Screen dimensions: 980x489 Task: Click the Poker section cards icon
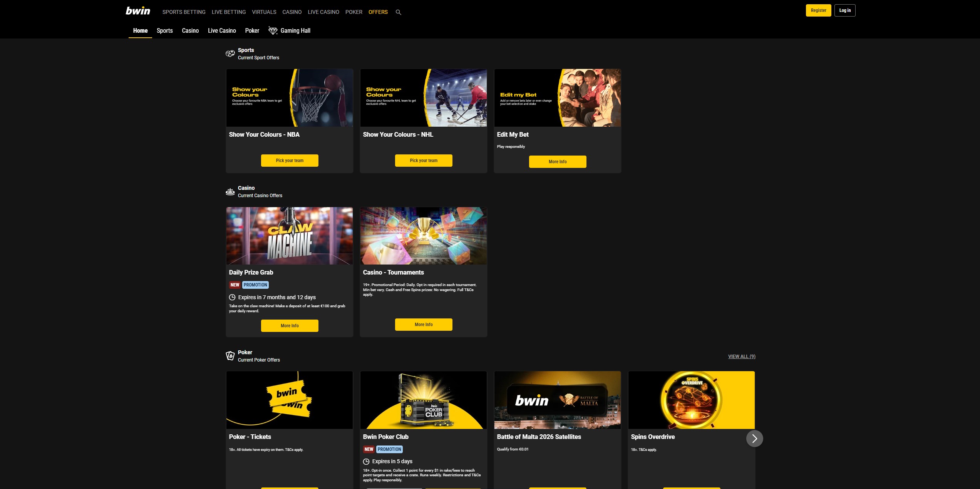pos(230,356)
